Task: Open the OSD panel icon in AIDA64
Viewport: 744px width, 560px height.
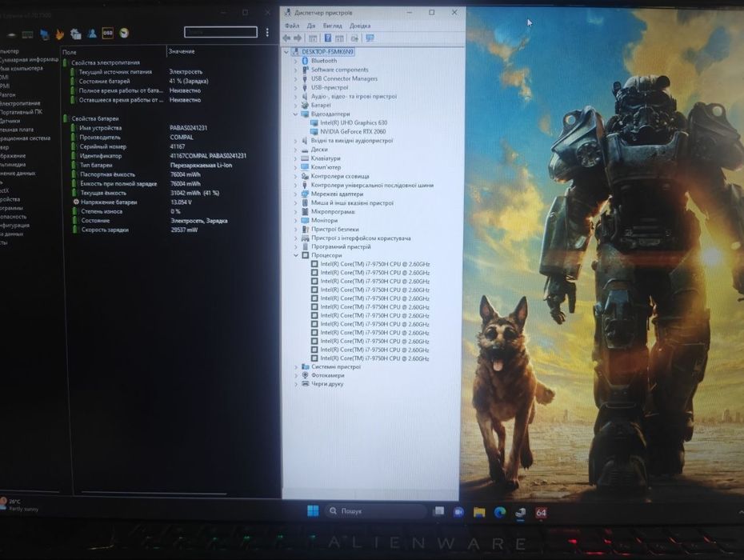Action: (108, 33)
